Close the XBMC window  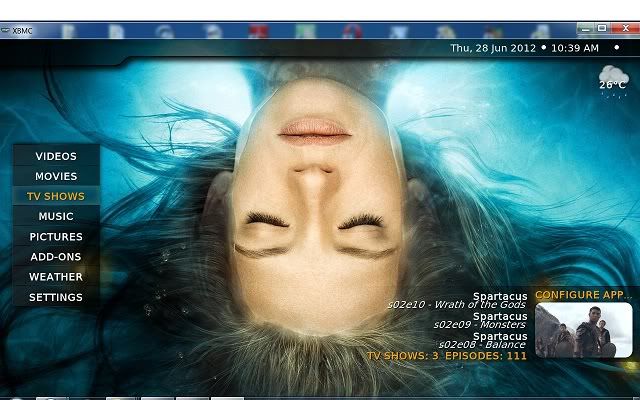click(x=625, y=28)
